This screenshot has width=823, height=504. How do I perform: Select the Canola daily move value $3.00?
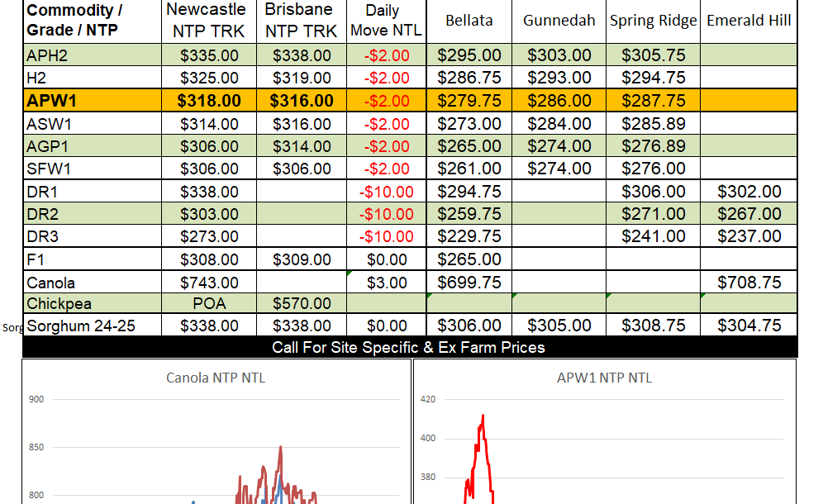click(387, 282)
